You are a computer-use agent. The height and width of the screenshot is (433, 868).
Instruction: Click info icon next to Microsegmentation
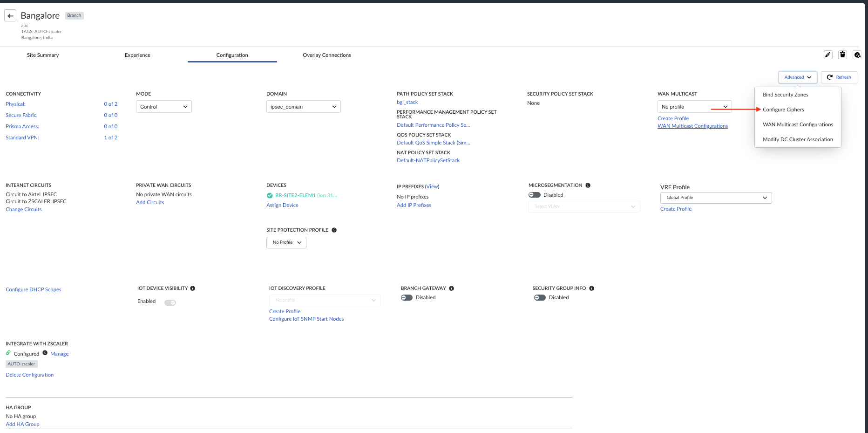(x=588, y=186)
